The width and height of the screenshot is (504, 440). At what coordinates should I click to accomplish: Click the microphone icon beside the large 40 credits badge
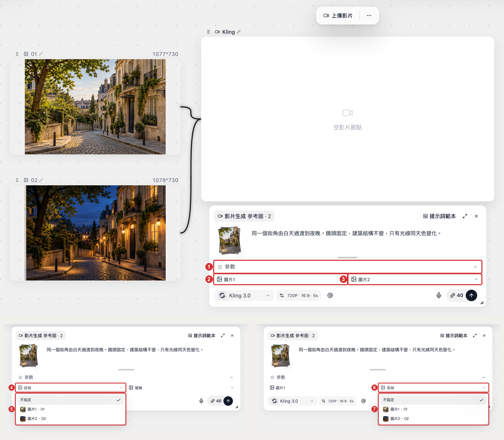[x=439, y=296]
